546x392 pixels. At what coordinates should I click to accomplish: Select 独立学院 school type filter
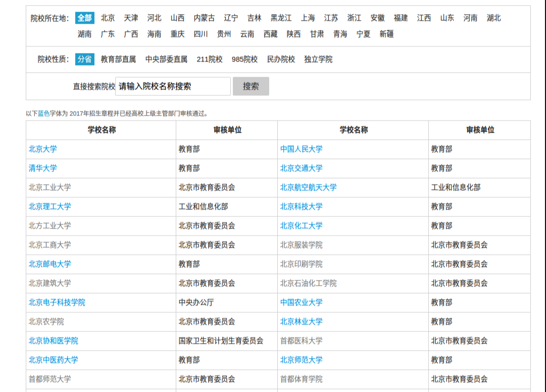318,59
